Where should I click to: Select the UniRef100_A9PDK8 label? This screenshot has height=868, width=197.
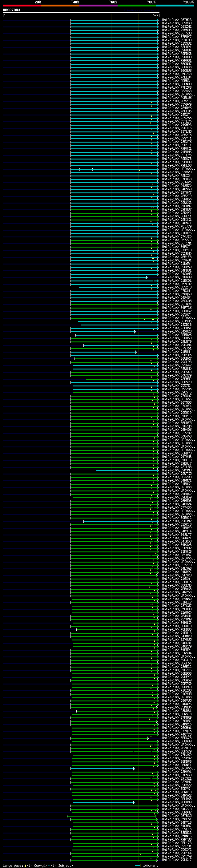176,54
